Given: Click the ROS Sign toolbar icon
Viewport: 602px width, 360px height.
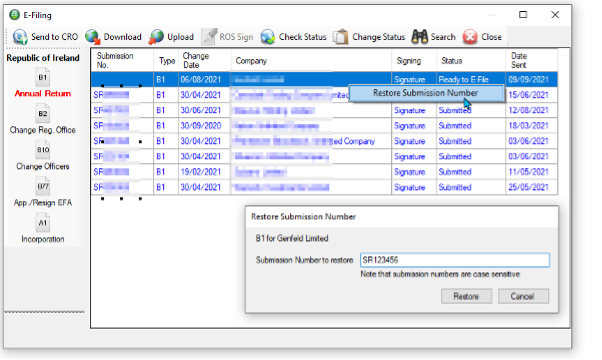Looking at the screenshot, I should [209, 37].
